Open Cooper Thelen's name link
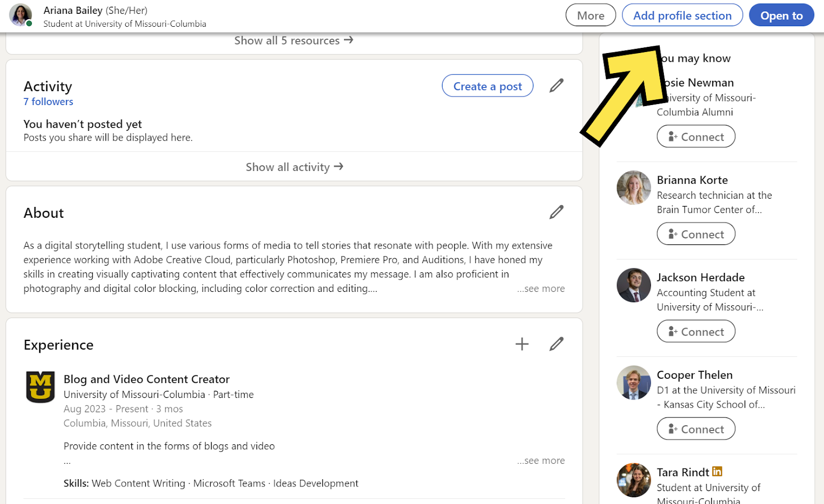The image size is (824, 504). [x=695, y=375]
